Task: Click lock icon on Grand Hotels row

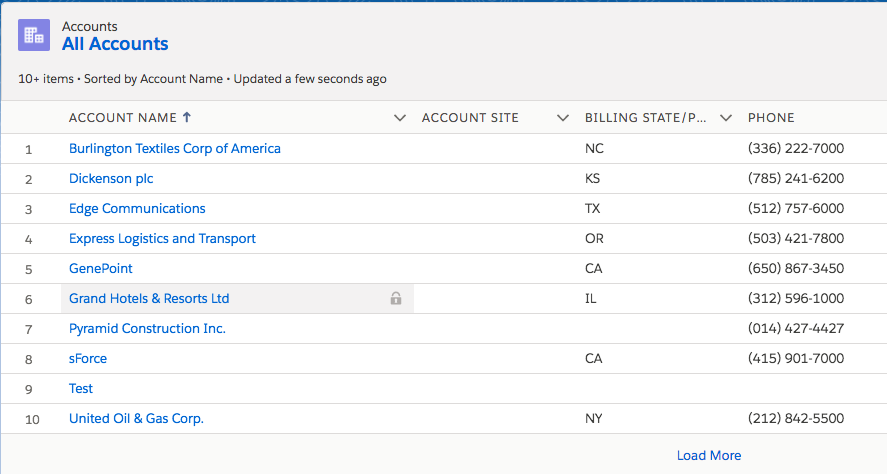Action: pos(396,298)
